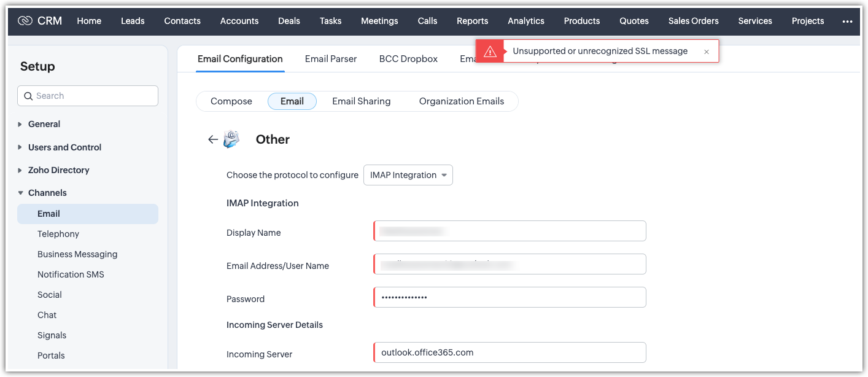Expand Zoho Directory section
Screen dimensions: 868x377
[21, 170]
